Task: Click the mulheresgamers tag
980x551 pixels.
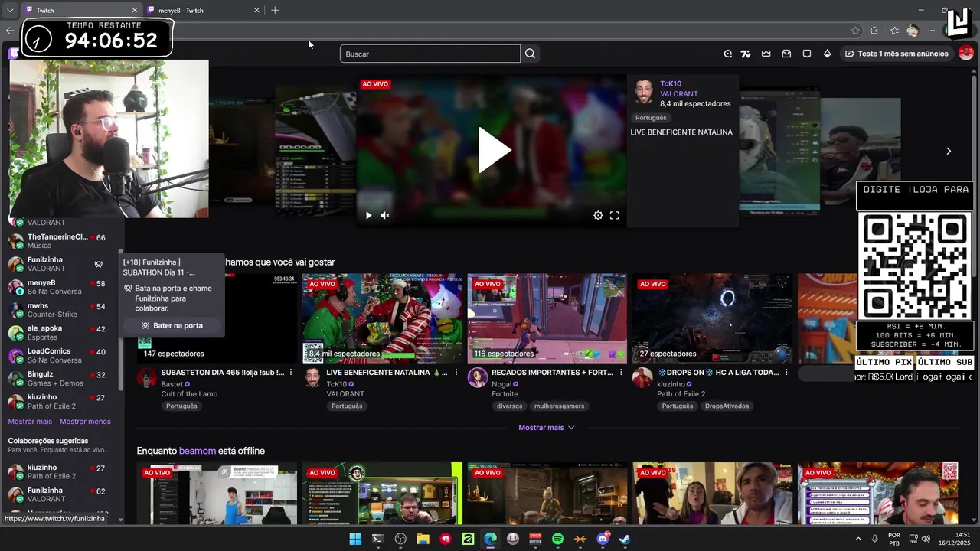Action: click(559, 406)
